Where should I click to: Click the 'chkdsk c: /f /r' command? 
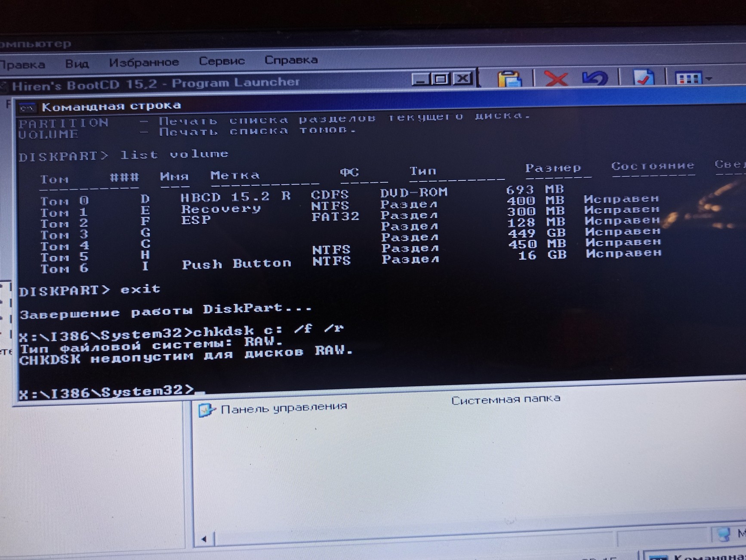pos(268,330)
